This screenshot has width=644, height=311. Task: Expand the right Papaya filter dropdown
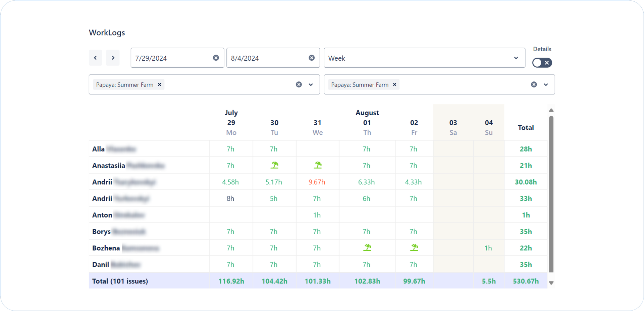coord(546,84)
